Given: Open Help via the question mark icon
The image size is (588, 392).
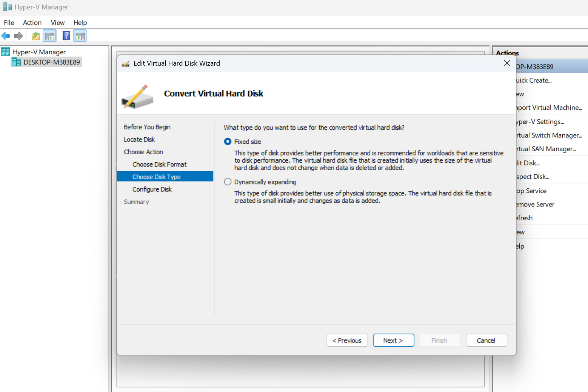Looking at the screenshot, I should coord(66,36).
